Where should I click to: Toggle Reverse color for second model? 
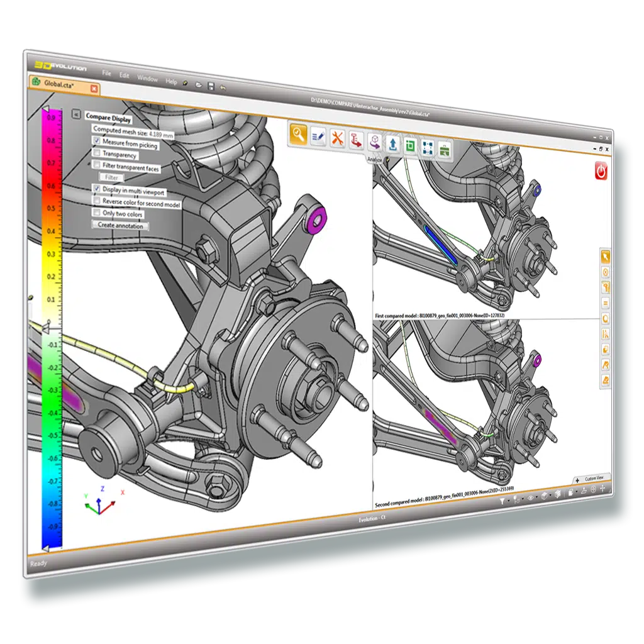(x=96, y=201)
